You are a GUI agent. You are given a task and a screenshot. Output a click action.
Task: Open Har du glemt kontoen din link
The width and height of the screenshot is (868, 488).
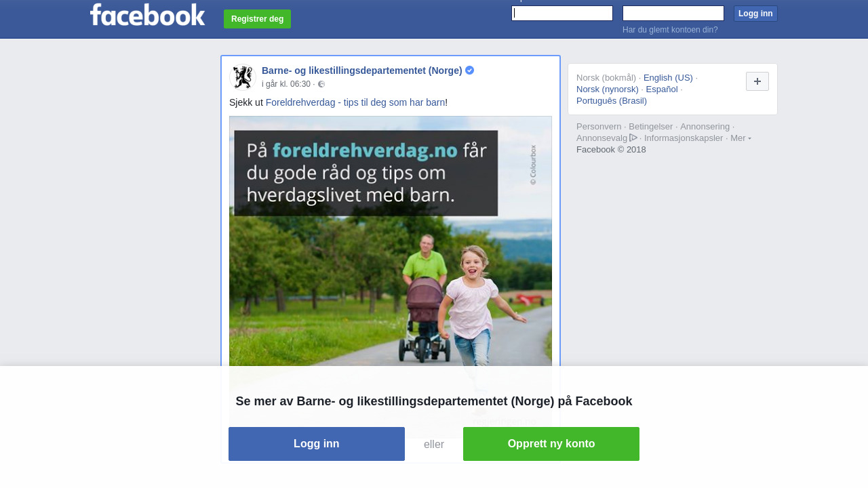[x=670, y=30]
